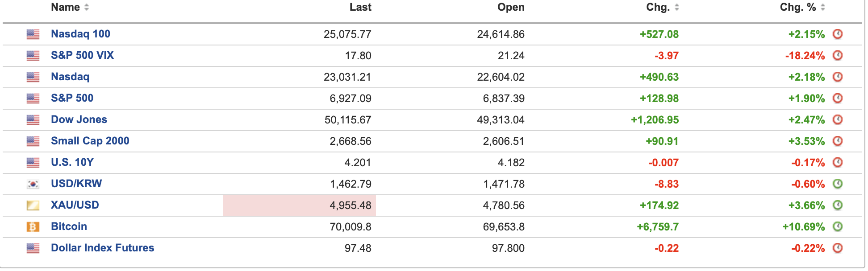Viewport: 868px width, 271px height.
Task: Click the Last column header
Action: (x=360, y=8)
